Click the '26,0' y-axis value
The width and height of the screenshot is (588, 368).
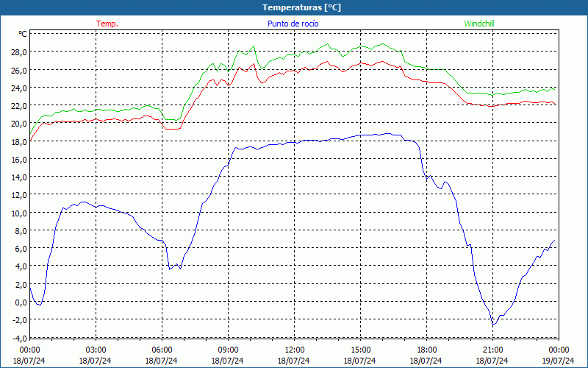pos(19,70)
